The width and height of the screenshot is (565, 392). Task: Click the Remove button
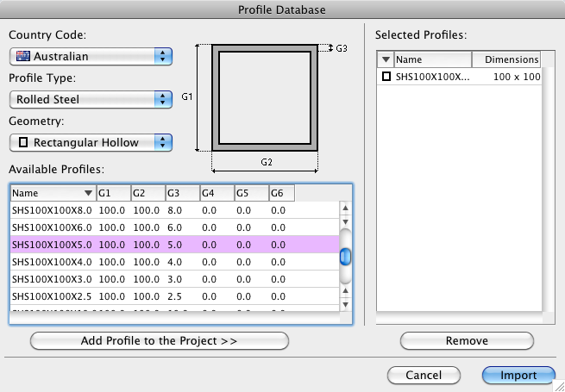pyautogui.click(x=467, y=340)
